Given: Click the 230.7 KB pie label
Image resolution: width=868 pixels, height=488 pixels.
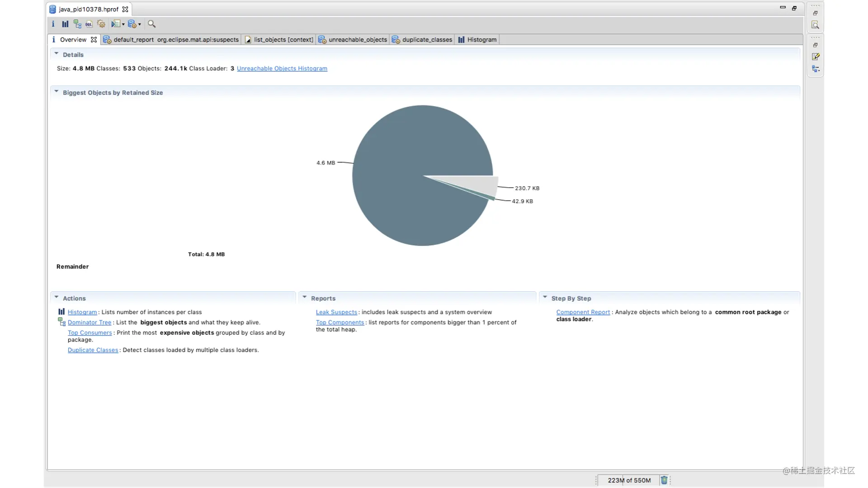Looking at the screenshot, I should [527, 188].
